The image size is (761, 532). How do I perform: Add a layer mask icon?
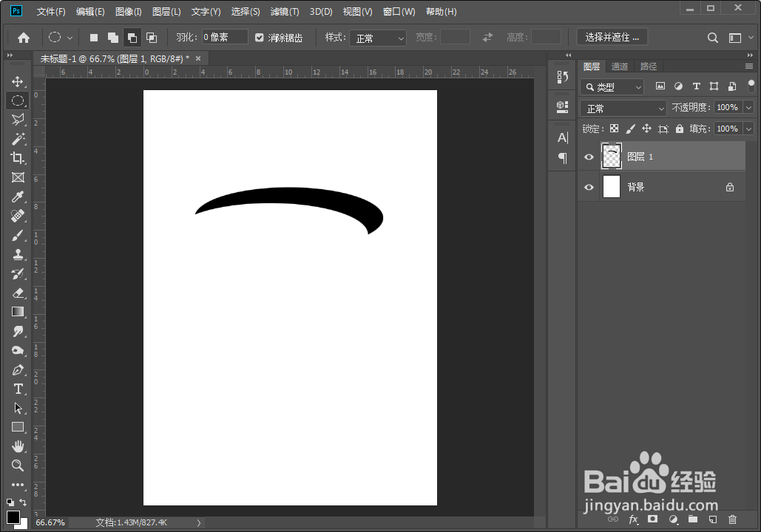pos(653,519)
